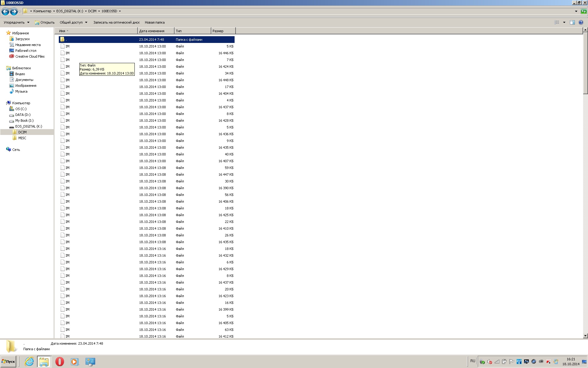Toggle the preview pane icon
Image resolution: width=588 pixels, height=368 pixels.
[572, 22]
